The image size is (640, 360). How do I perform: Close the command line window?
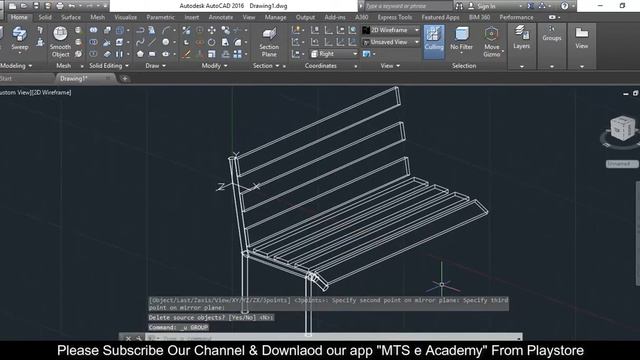pyautogui.click(x=128, y=338)
